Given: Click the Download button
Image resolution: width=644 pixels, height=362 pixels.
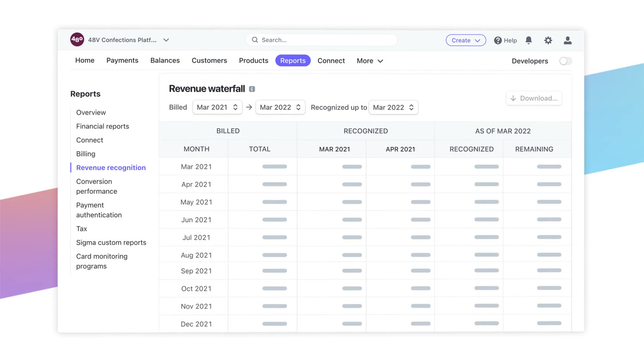Looking at the screenshot, I should (534, 98).
